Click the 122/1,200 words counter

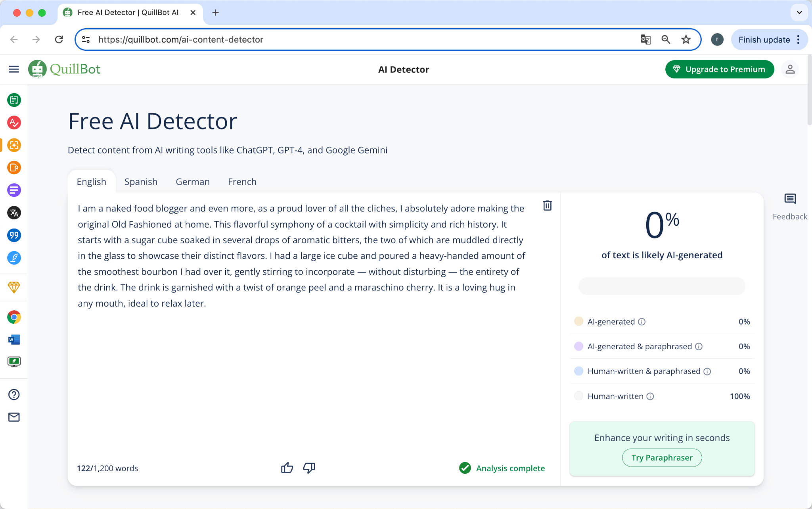point(107,469)
